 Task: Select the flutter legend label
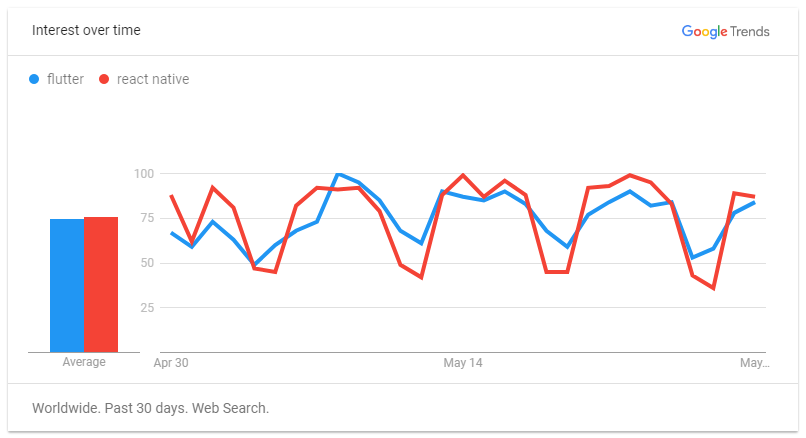pyautogui.click(x=65, y=79)
